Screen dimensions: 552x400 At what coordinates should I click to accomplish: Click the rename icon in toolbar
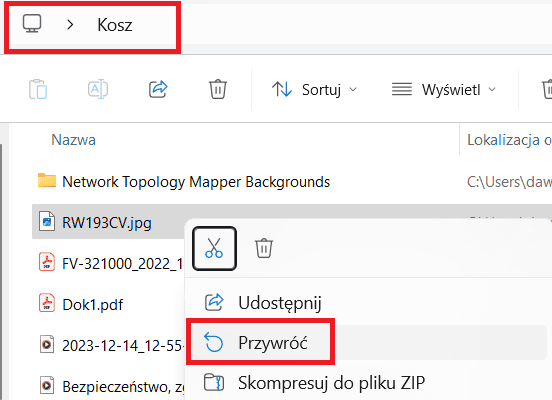98,89
